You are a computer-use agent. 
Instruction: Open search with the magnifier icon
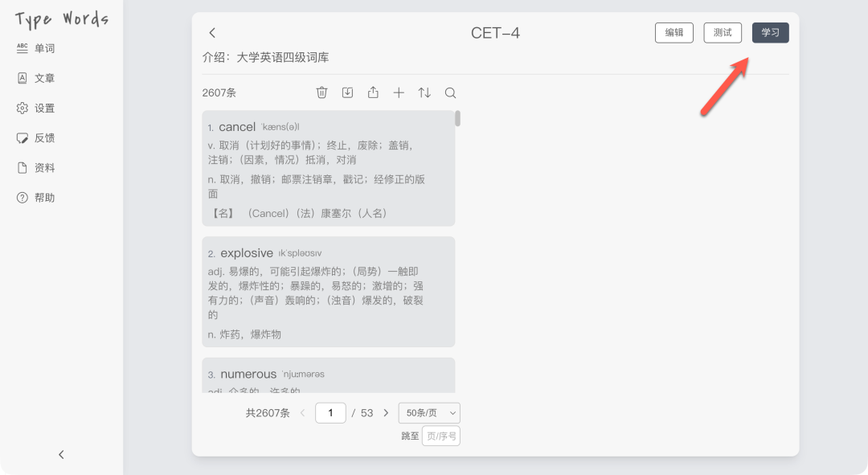tap(450, 92)
